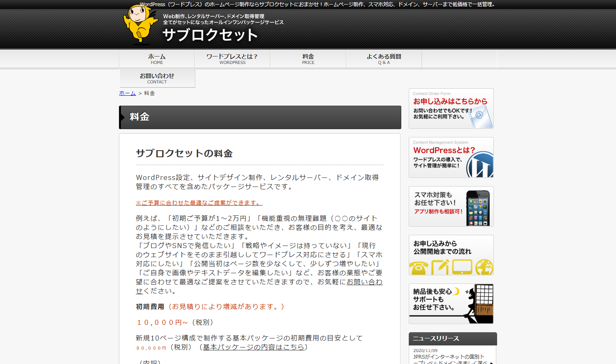Open the ワードプレスとは？ menu item
This screenshot has height=364, width=616.
point(232,59)
